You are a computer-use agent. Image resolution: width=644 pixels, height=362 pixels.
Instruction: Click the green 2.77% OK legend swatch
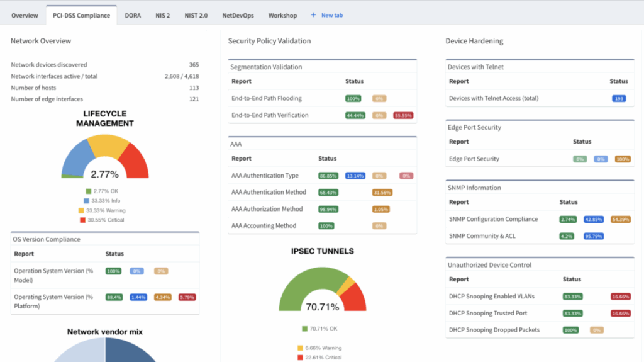(88, 191)
